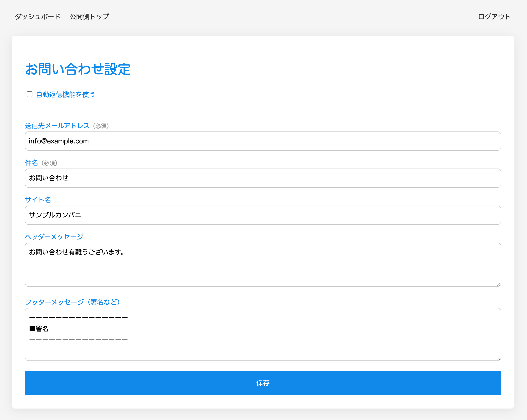Place cursor in ヘッダーメッセージ textarea text
The height and width of the screenshot is (420, 527).
point(77,252)
